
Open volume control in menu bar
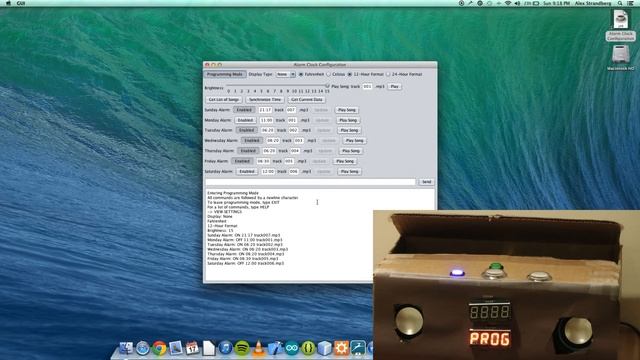click(x=517, y=3)
